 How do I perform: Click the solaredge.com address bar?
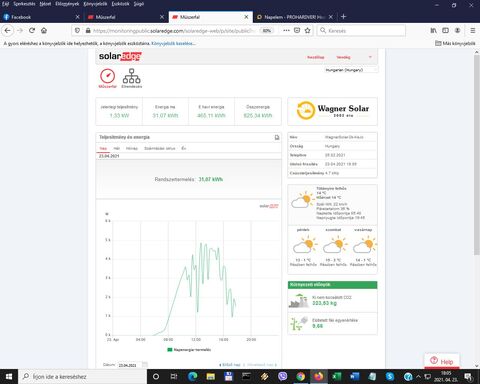173,30
